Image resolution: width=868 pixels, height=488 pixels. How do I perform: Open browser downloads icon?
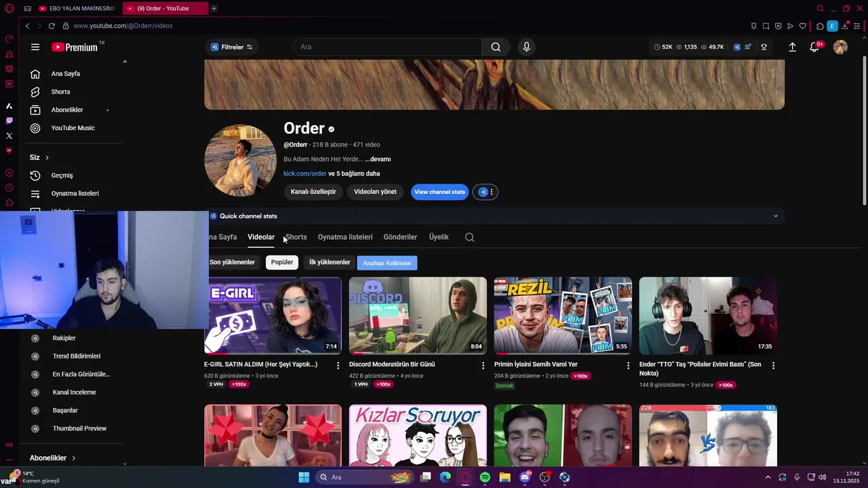(x=845, y=26)
